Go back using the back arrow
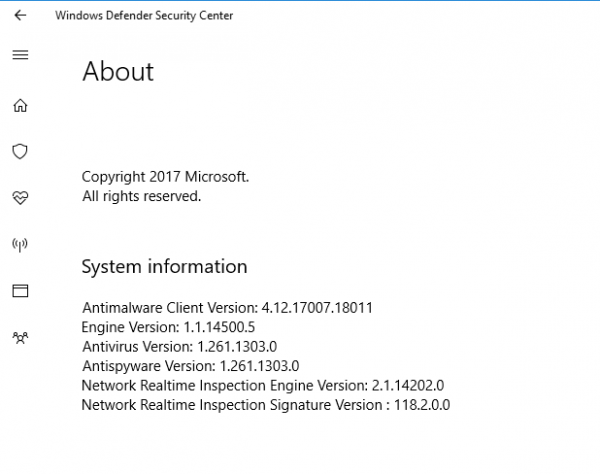Image resolution: width=600 pixels, height=474 pixels. tap(20, 15)
